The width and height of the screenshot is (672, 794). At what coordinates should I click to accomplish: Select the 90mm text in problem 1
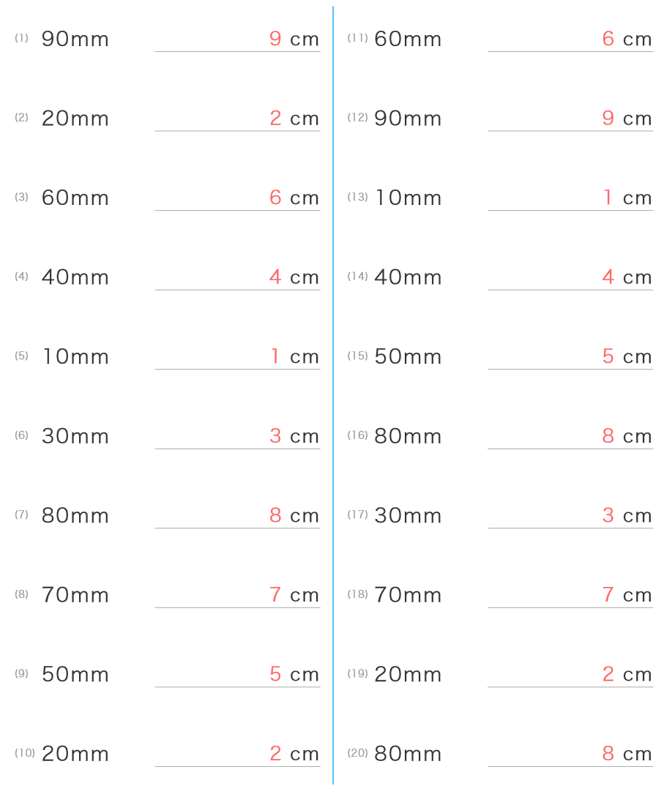coord(75,39)
